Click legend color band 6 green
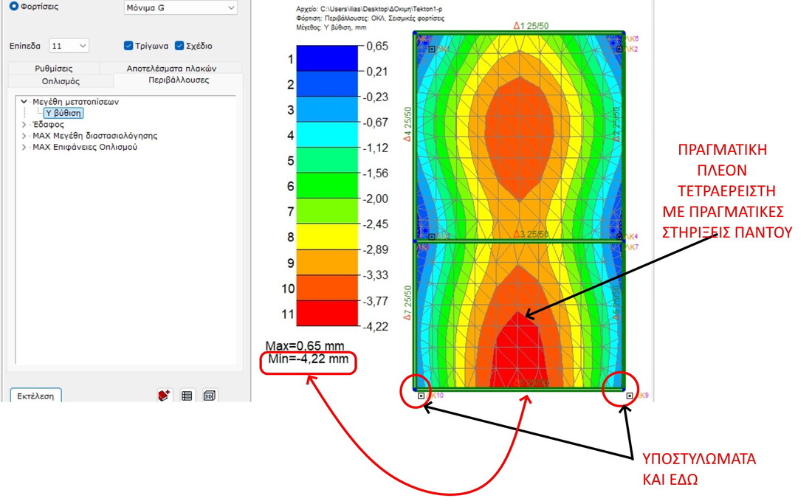This screenshot has width=812, height=504. pyautogui.click(x=327, y=186)
